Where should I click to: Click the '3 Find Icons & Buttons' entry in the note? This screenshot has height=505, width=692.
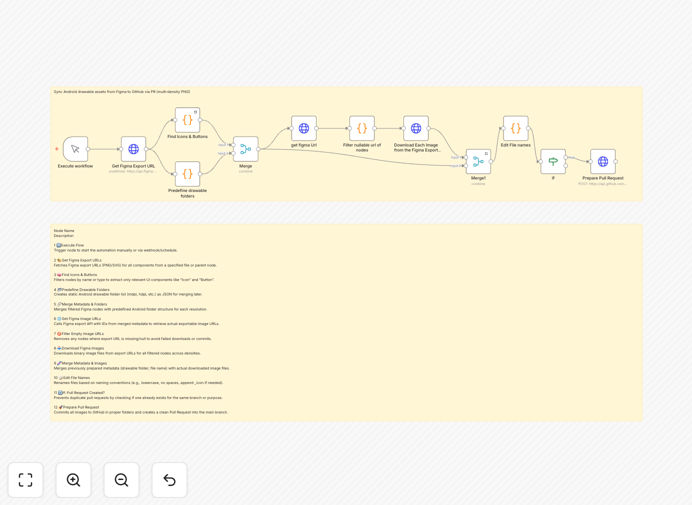pyautogui.click(x=75, y=275)
